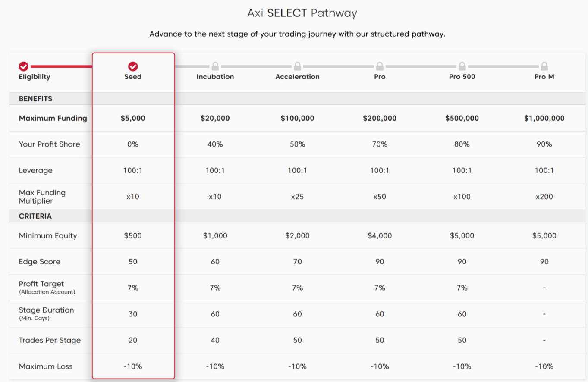Click the Eligibility red checkmark icon
This screenshot has width=588, height=382.
click(x=24, y=66)
